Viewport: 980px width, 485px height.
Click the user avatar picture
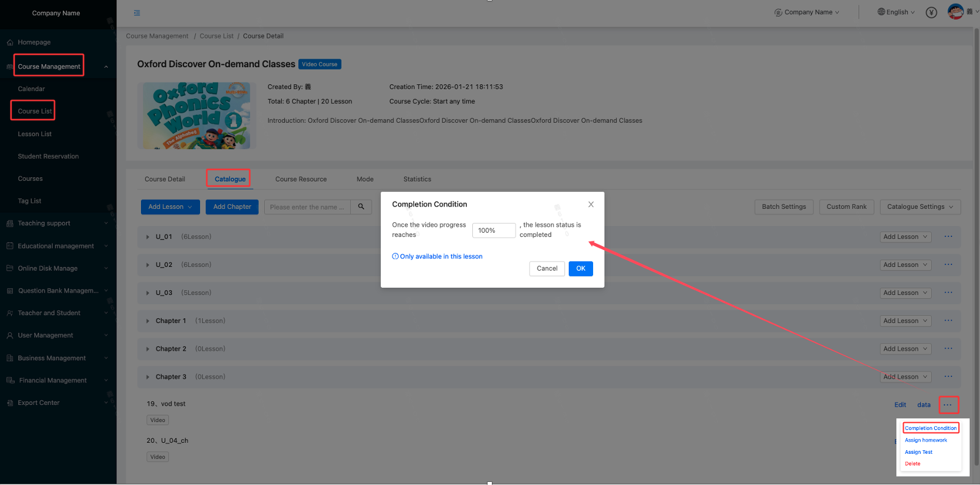[x=955, y=12]
